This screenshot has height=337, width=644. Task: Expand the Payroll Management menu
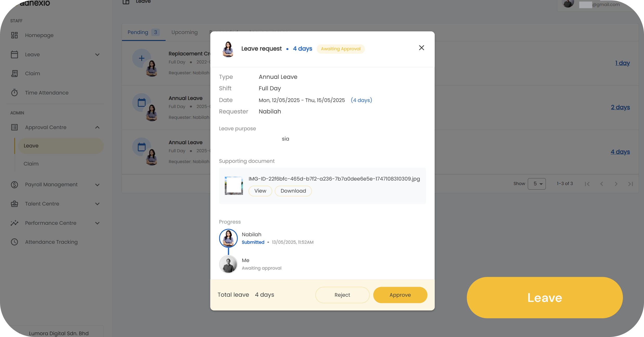click(97, 185)
